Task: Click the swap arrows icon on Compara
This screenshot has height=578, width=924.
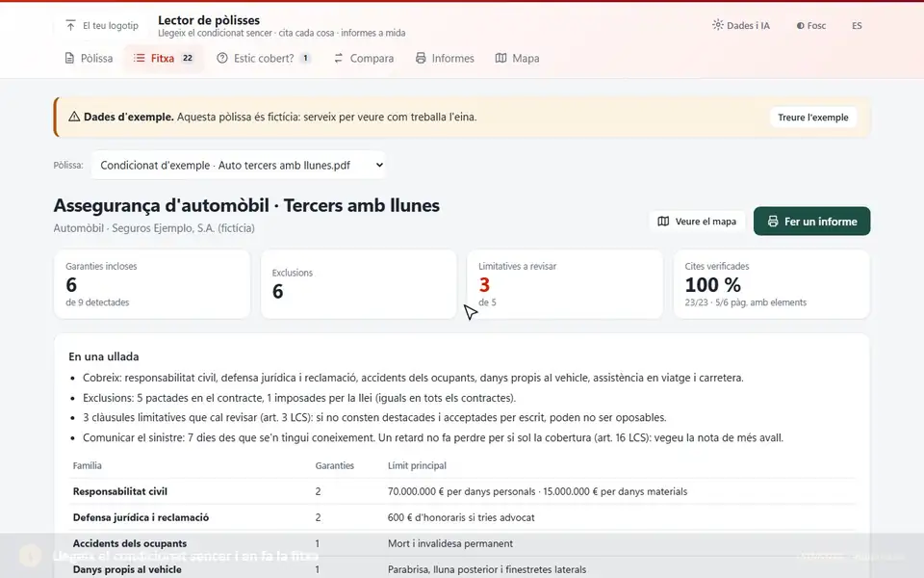Action: 338,59
